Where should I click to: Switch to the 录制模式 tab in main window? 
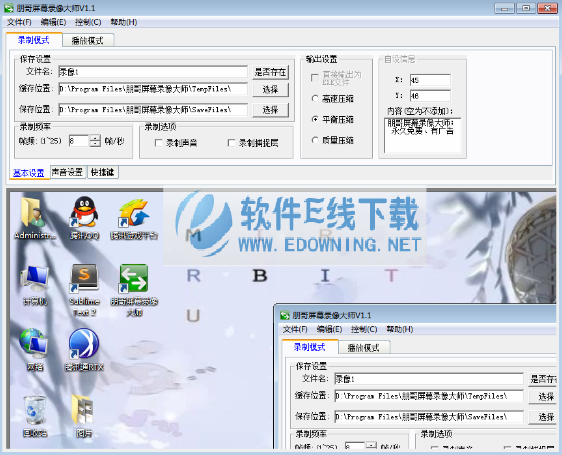tap(34, 40)
